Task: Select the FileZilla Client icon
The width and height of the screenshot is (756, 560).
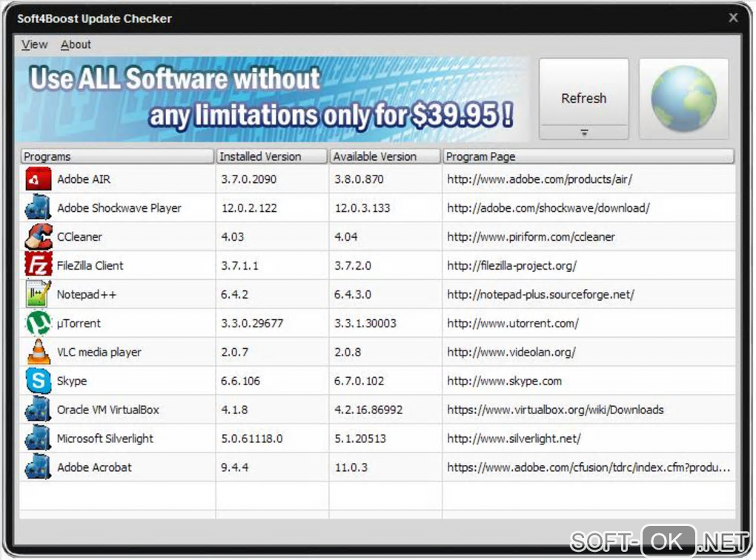Action: pos(38,265)
